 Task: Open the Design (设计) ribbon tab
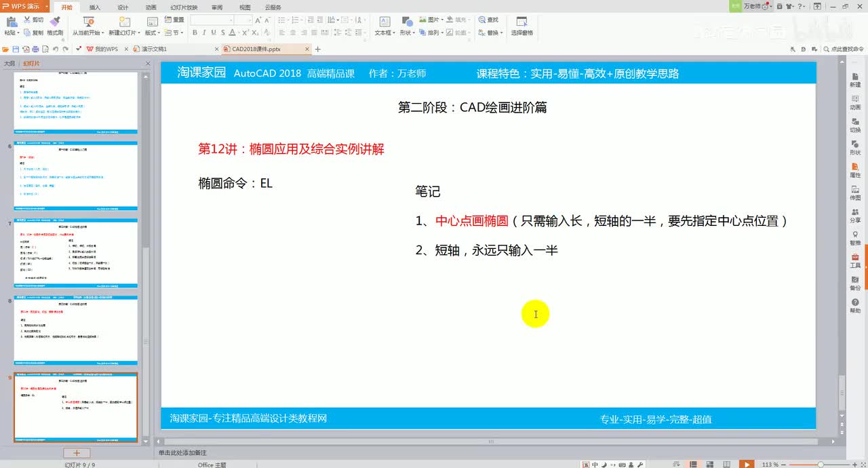[x=123, y=7]
